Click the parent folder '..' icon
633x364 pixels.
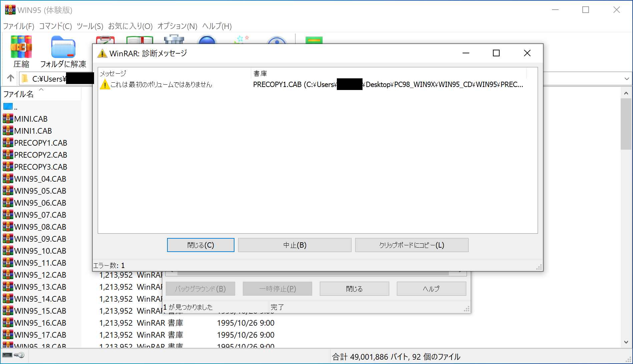tap(8, 107)
